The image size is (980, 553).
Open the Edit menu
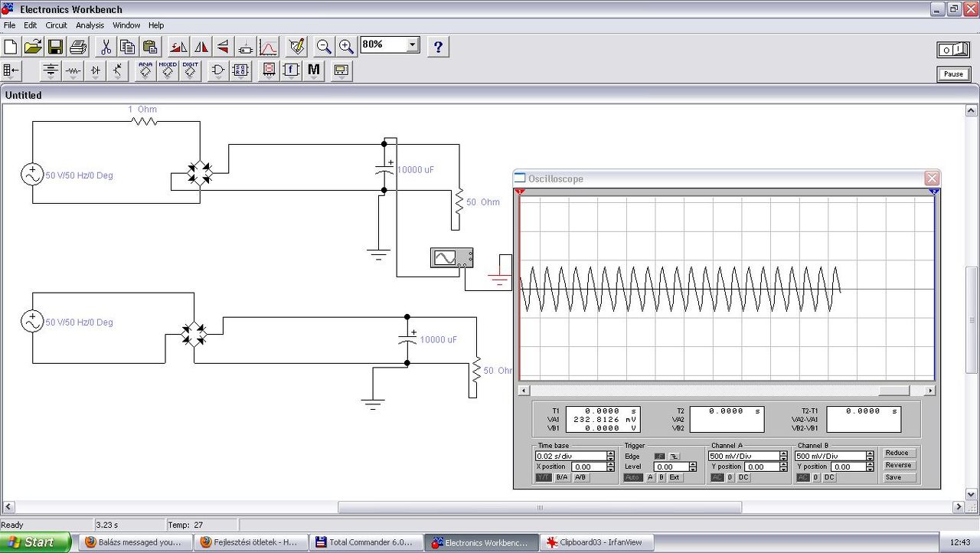tap(30, 25)
